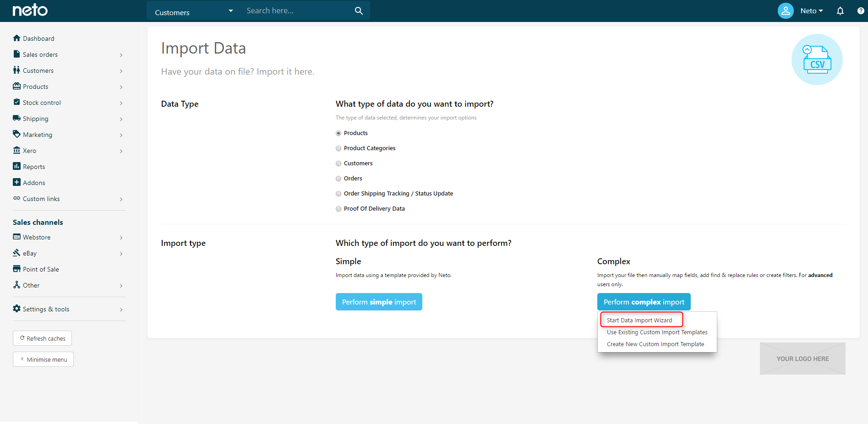Click the Dashboard home icon

[x=17, y=38]
